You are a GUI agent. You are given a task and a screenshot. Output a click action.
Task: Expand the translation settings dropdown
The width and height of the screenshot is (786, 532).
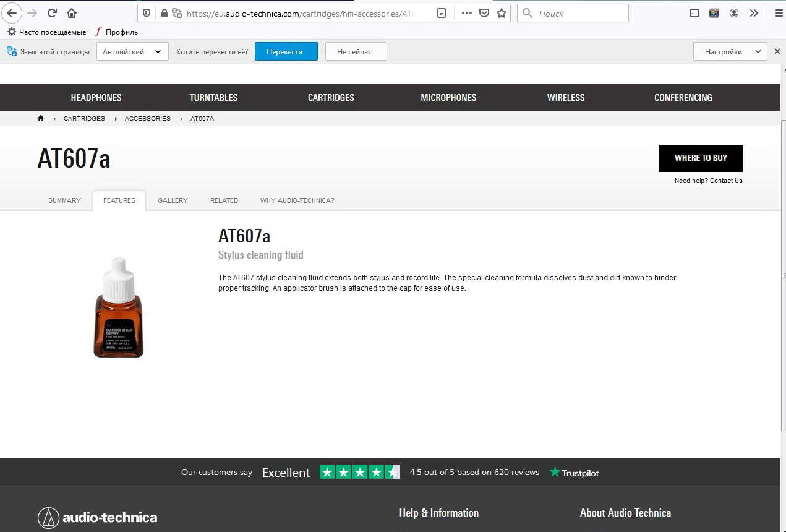(x=730, y=52)
